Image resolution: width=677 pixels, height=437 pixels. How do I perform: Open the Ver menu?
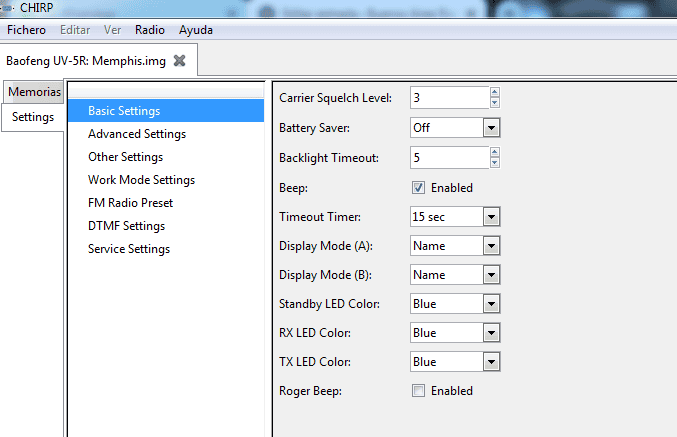pos(112,30)
